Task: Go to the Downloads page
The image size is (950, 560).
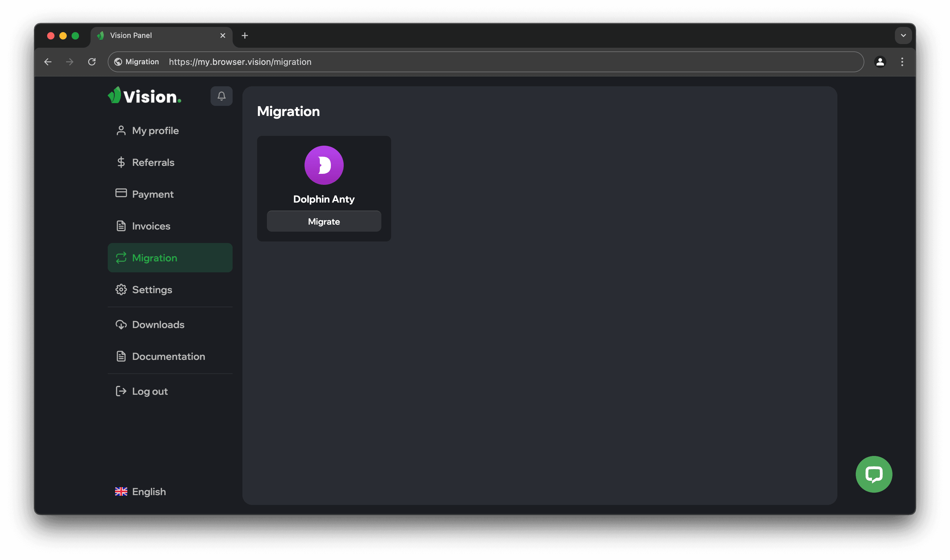Action: click(170, 325)
